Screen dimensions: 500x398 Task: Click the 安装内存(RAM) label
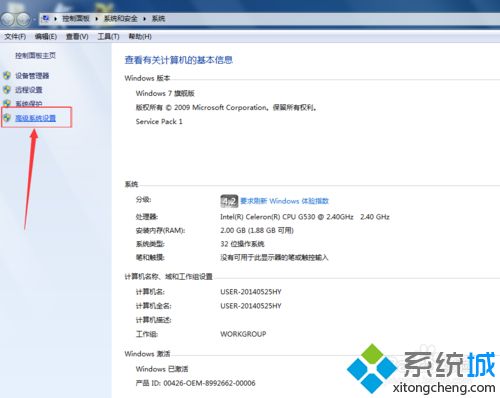pyautogui.click(x=160, y=230)
